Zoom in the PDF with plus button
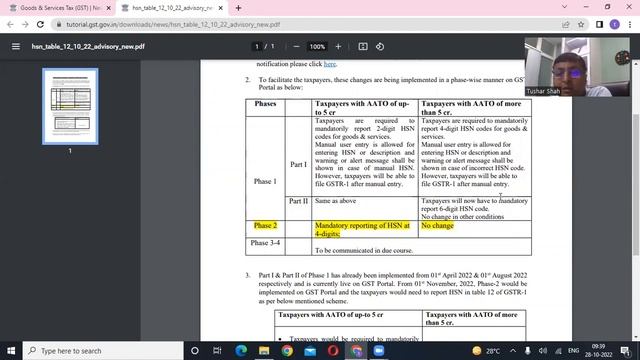Image resolution: width=640 pixels, height=360 pixels. pos(338,47)
